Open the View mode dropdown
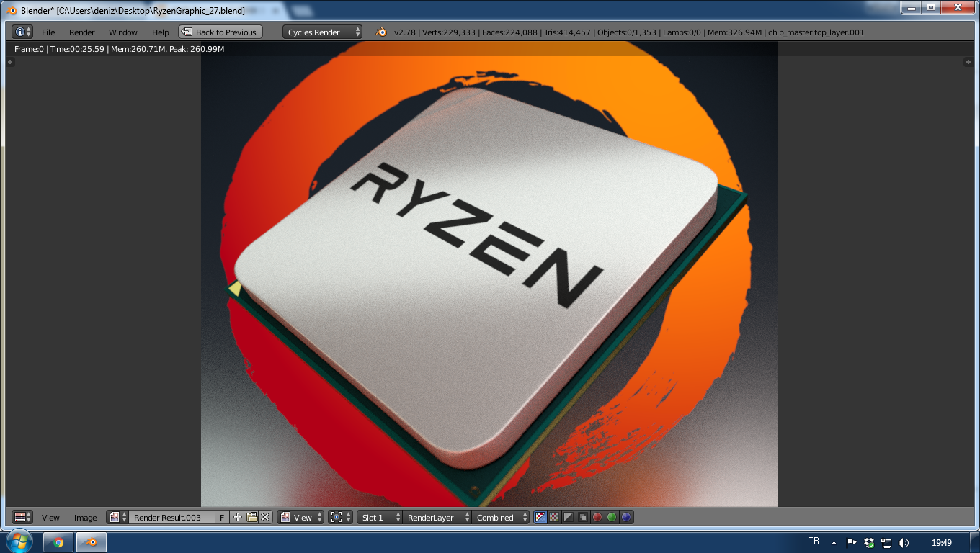Screen dimensions: 980x553 [x=301, y=517]
